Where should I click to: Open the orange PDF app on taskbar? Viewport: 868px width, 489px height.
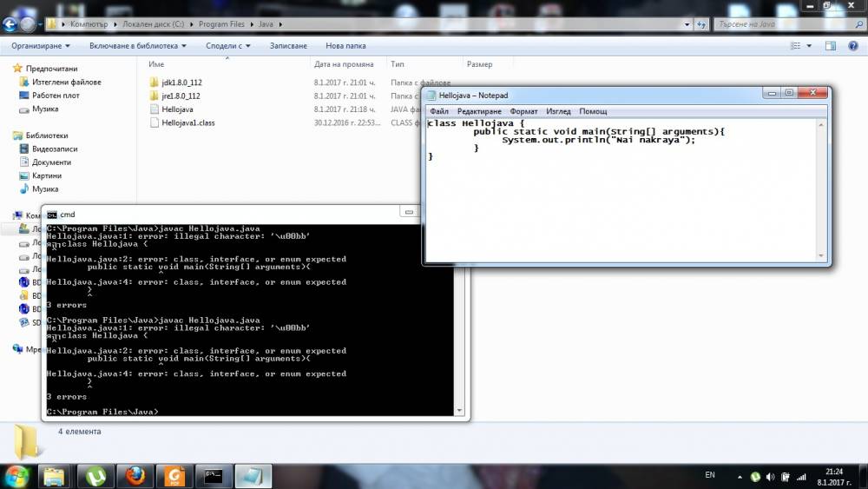coord(174,476)
